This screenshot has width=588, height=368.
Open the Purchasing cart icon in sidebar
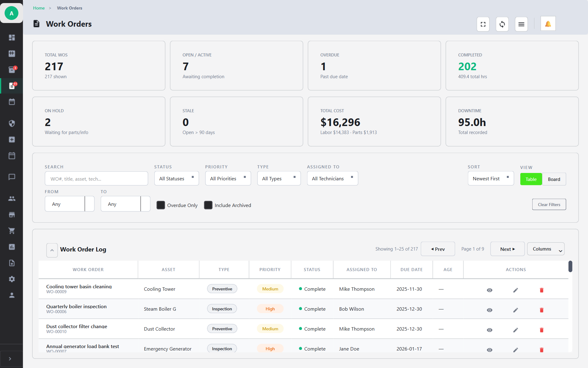[x=12, y=231]
